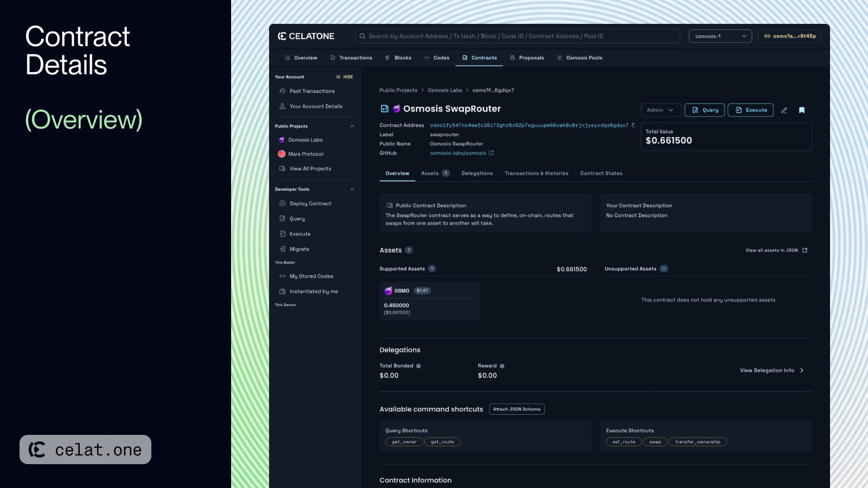Screen dimensions: 868x488
Task: Click the OSMO token icon
Action: pos(388,291)
